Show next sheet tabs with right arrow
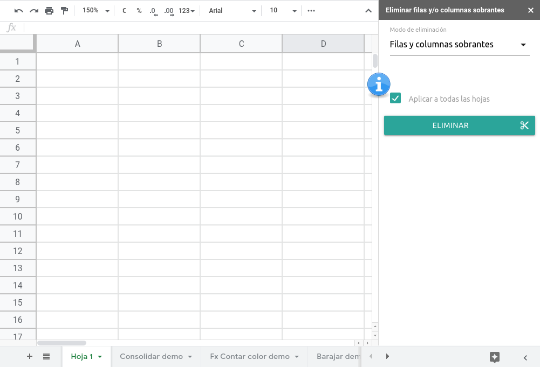 [387, 356]
